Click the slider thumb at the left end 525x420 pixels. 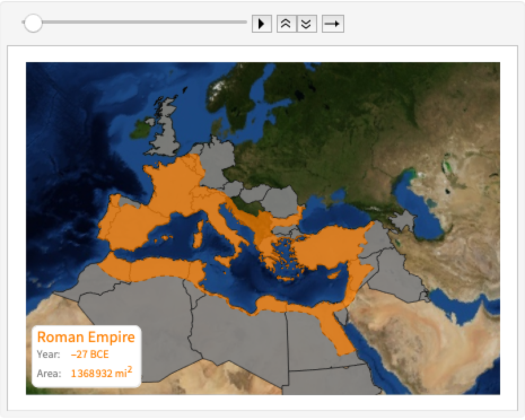tap(33, 23)
